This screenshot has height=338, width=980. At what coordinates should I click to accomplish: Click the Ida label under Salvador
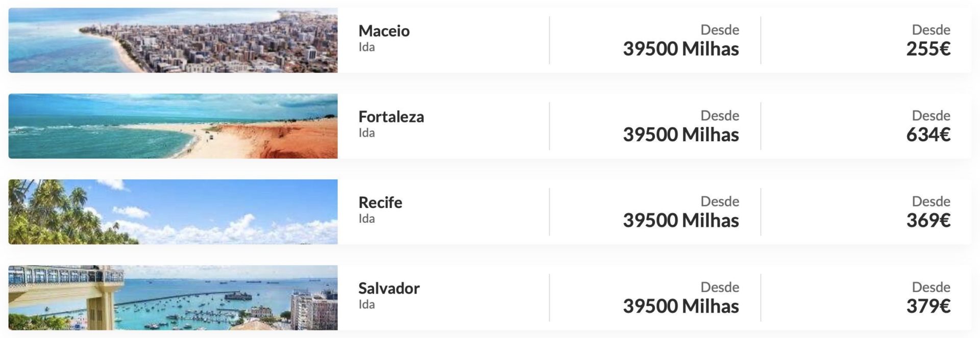(366, 304)
